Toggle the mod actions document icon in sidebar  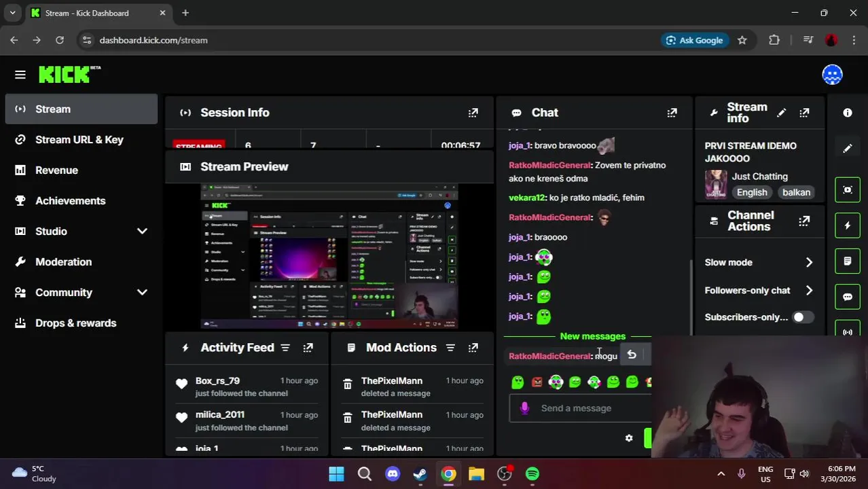tap(848, 261)
